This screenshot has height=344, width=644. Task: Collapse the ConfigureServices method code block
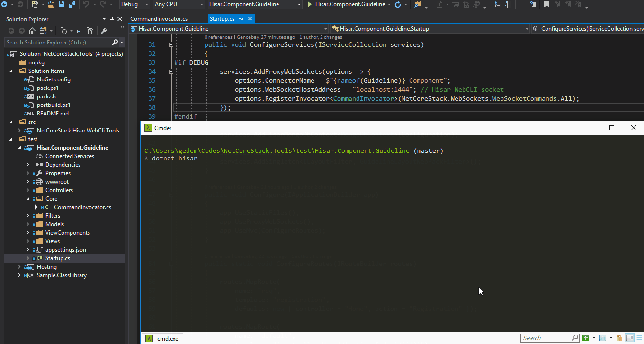point(171,45)
